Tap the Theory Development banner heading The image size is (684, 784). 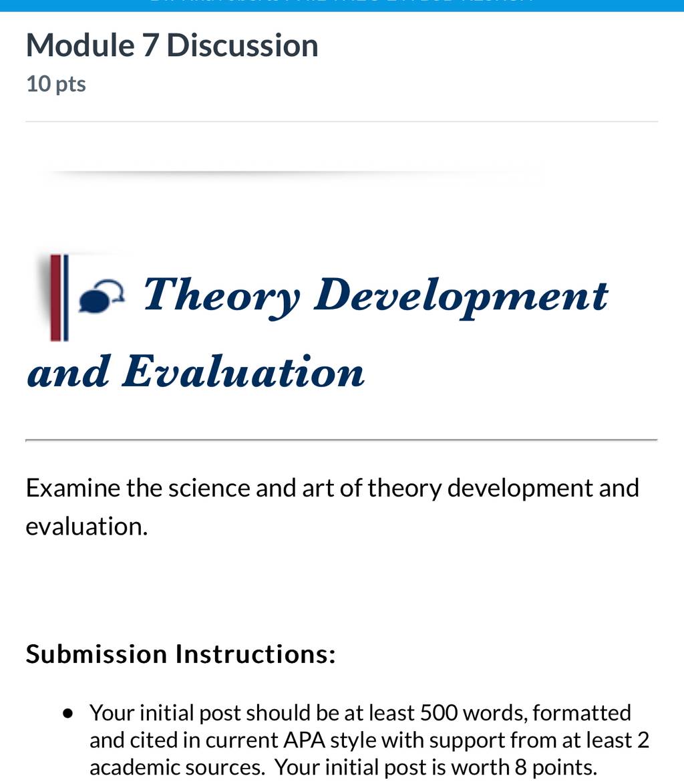pos(375,296)
